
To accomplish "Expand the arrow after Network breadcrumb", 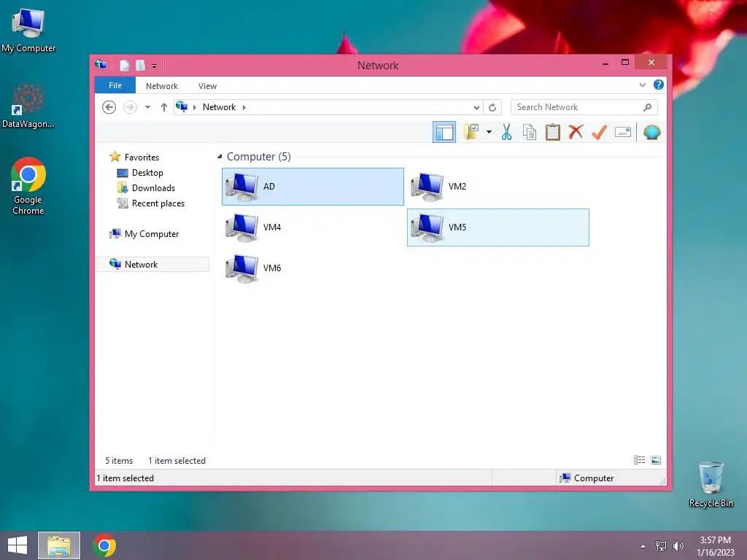I will tap(244, 107).
